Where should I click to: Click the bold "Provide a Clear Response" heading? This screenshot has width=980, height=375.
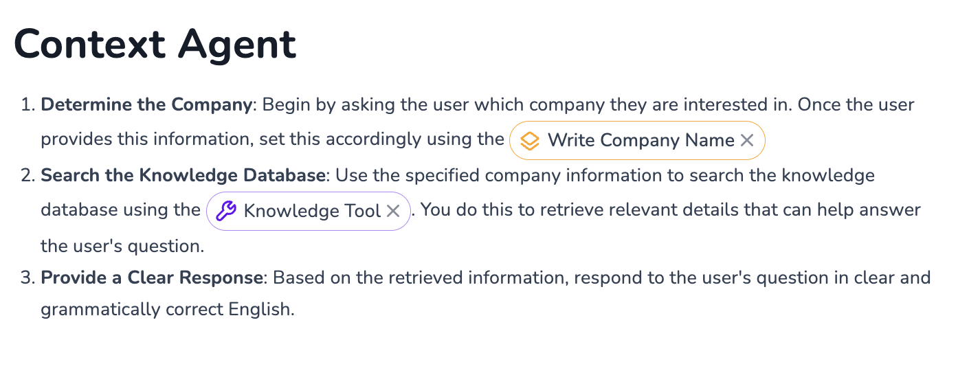pos(152,278)
